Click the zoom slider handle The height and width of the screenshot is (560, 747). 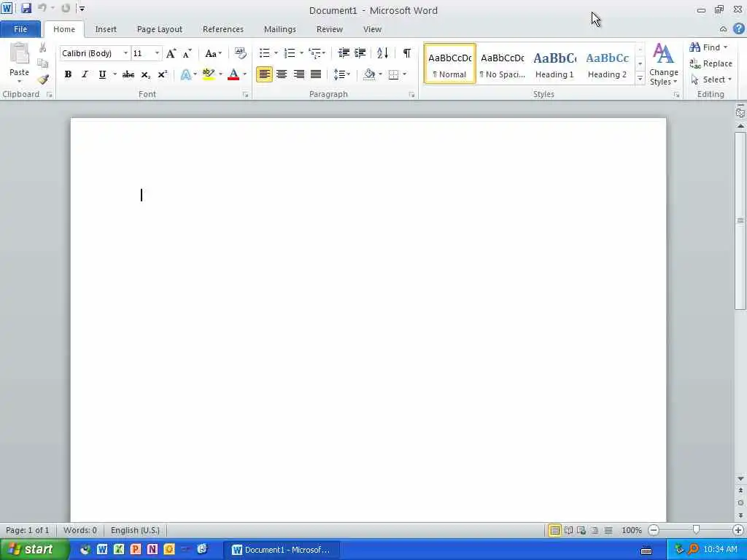[696, 530]
